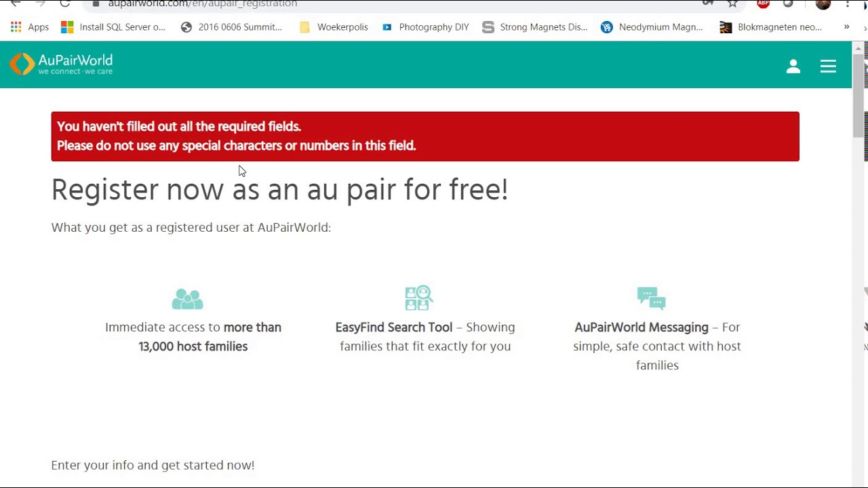The width and height of the screenshot is (868, 488).
Task: Expand the bookmarks overflow chevron
Action: pyautogui.click(x=846, y=27)
